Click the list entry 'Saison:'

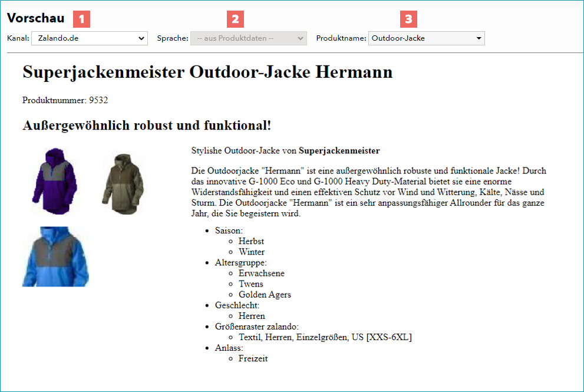coord(229,230)
